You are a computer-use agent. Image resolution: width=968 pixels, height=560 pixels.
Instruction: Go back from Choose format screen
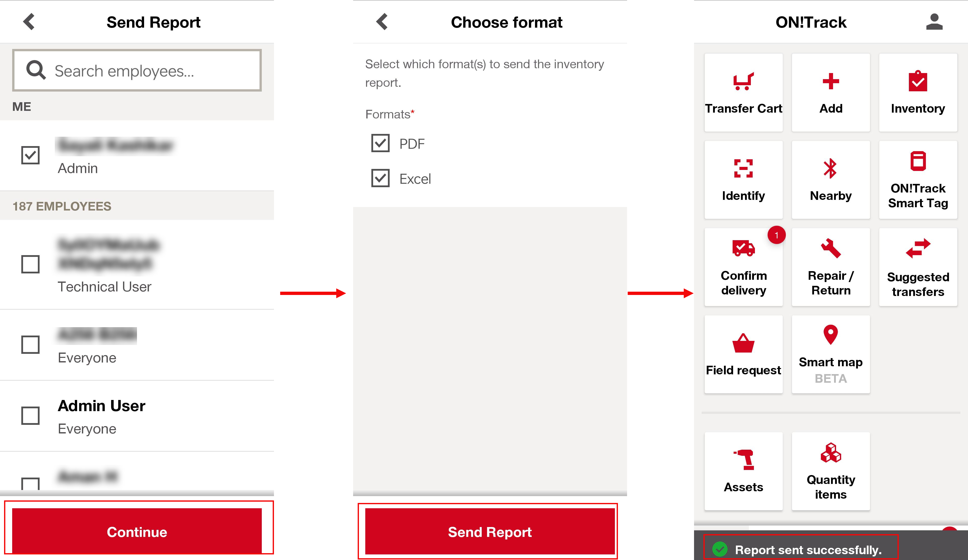[x=382, y=22]
